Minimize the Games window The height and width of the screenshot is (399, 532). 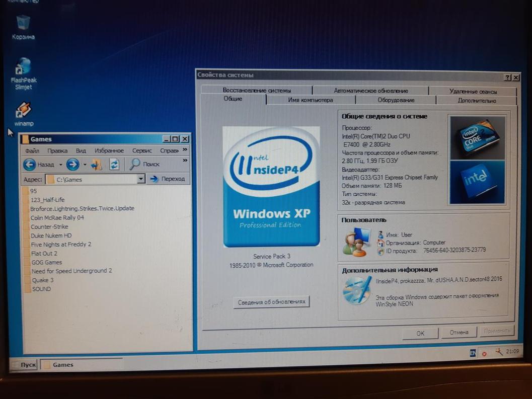166,139
